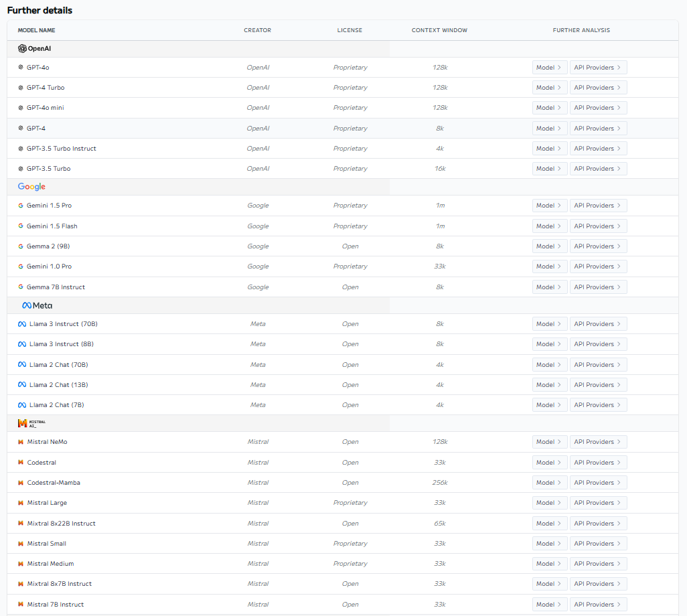Click the OpenAI icon beside GPT-4 Turbo
Viewport: 687px width, 616px height.
21,88
